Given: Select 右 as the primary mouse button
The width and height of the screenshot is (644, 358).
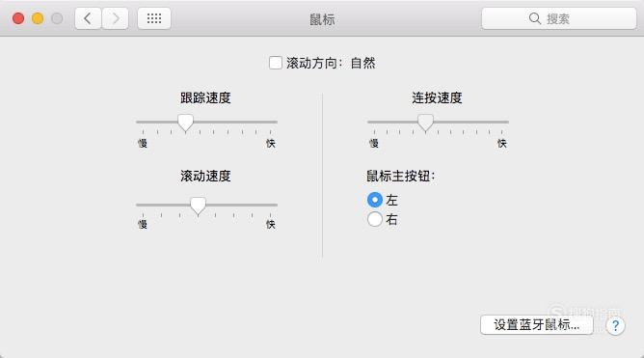Looking at the screenshot, I should click(375, 219).
